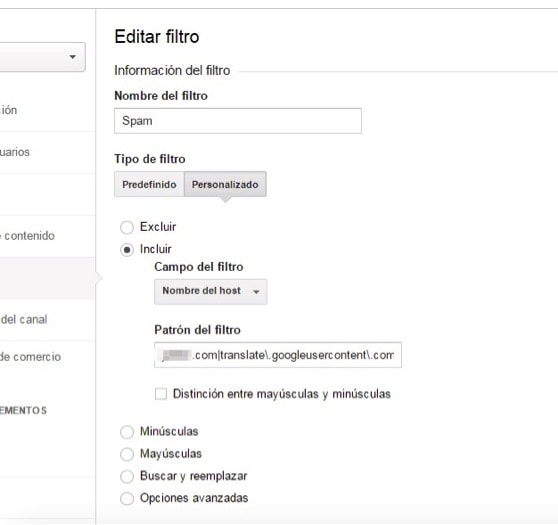Screen dimensions: 558x525
Task: Switch to Personalizado filter type
Action: (225, 184)
